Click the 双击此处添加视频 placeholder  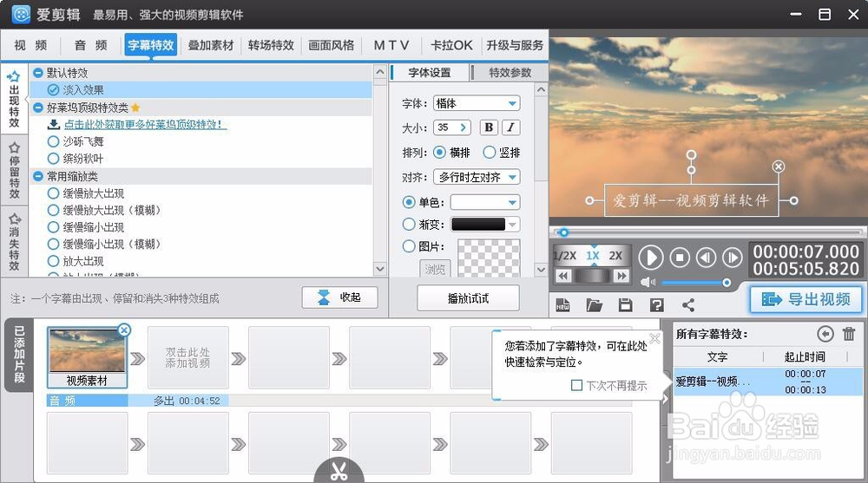point(187,357)
